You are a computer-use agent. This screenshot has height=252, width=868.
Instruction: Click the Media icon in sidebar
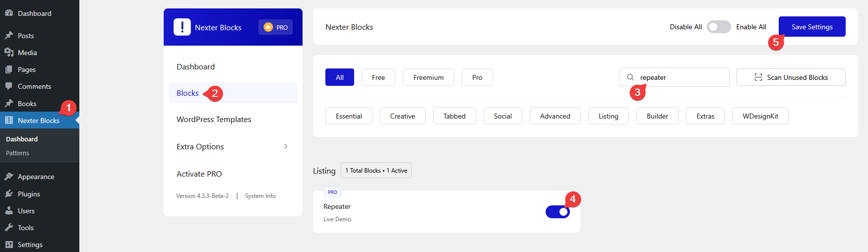[x=9, y=52]
